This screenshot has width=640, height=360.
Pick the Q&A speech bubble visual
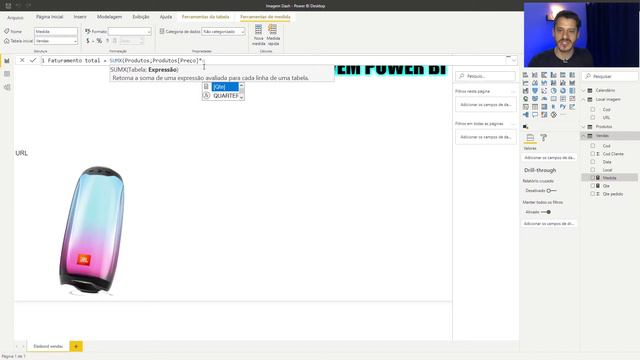point(535,115)
